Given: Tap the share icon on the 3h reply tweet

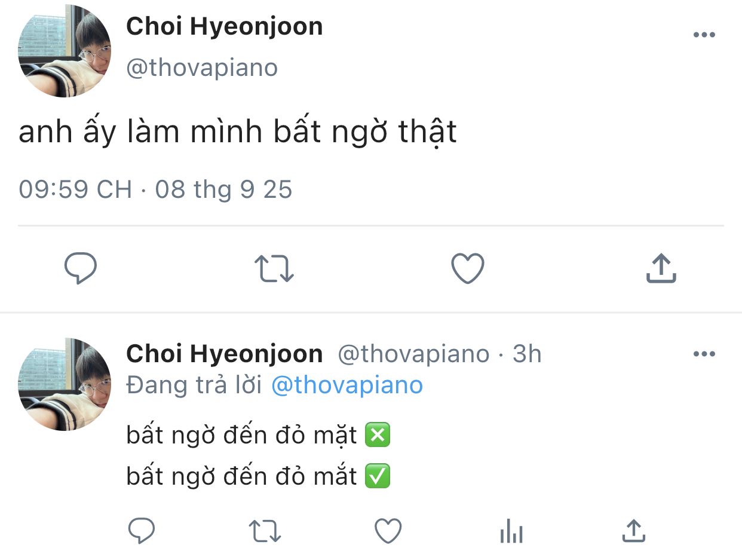Looking at the screenshot, I should click(634, 531).
